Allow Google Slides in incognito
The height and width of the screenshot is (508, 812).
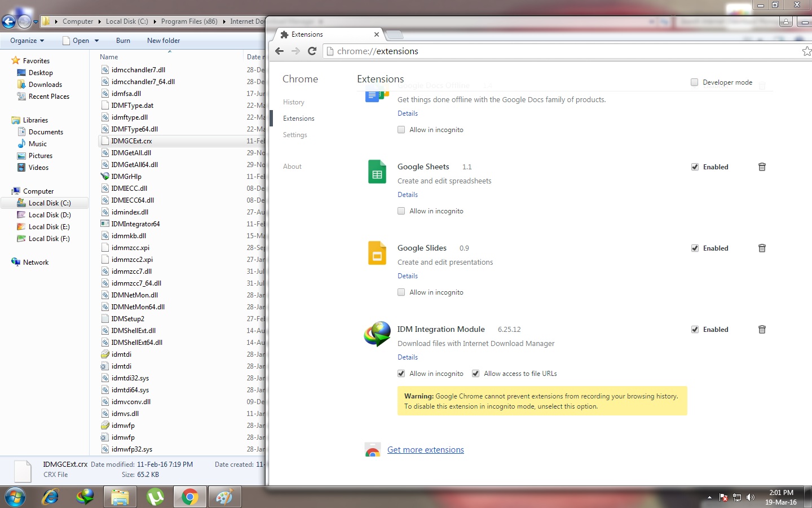[401, 292]
